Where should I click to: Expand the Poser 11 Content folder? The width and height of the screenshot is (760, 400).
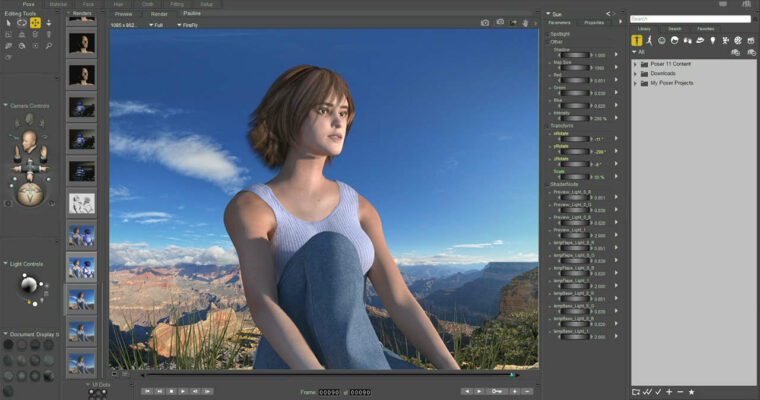click(635, 64)
